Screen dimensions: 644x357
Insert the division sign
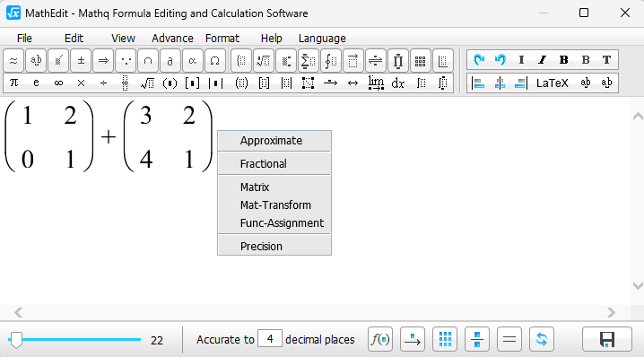tap(103, 83)
